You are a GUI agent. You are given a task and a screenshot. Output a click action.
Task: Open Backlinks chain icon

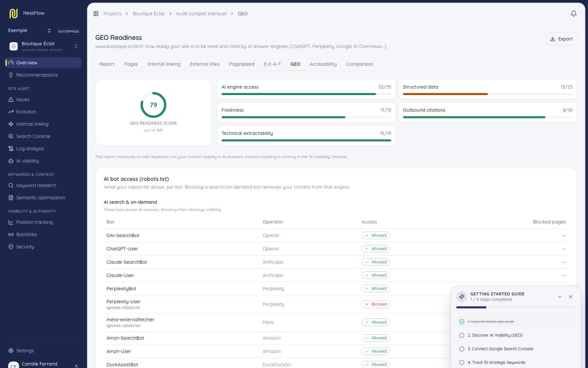11,234
